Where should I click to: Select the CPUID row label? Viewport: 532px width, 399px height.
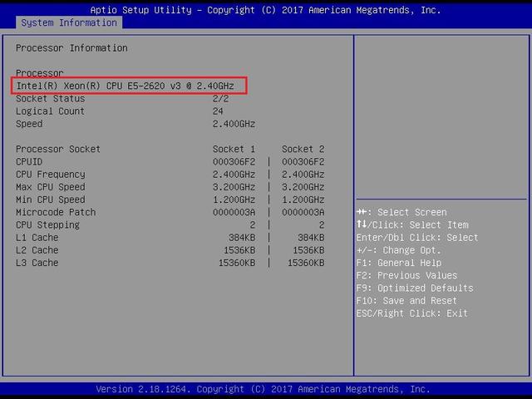29,162
